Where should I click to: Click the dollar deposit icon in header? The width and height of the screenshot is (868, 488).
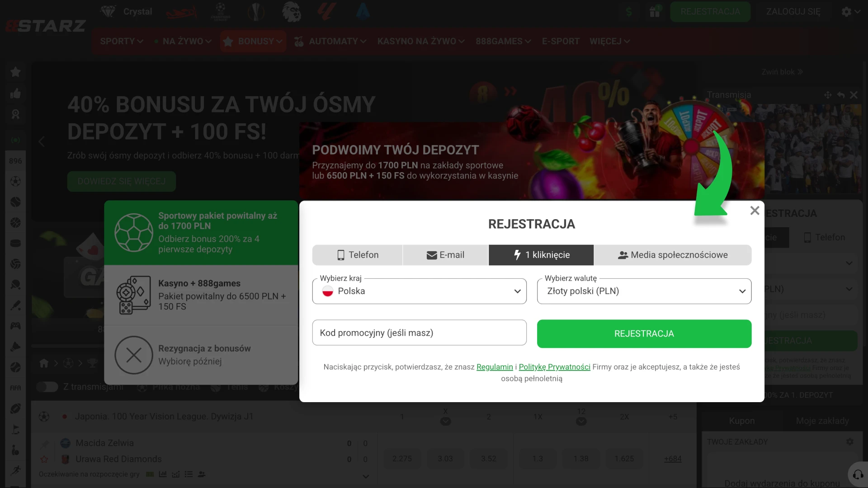[629, 11]
